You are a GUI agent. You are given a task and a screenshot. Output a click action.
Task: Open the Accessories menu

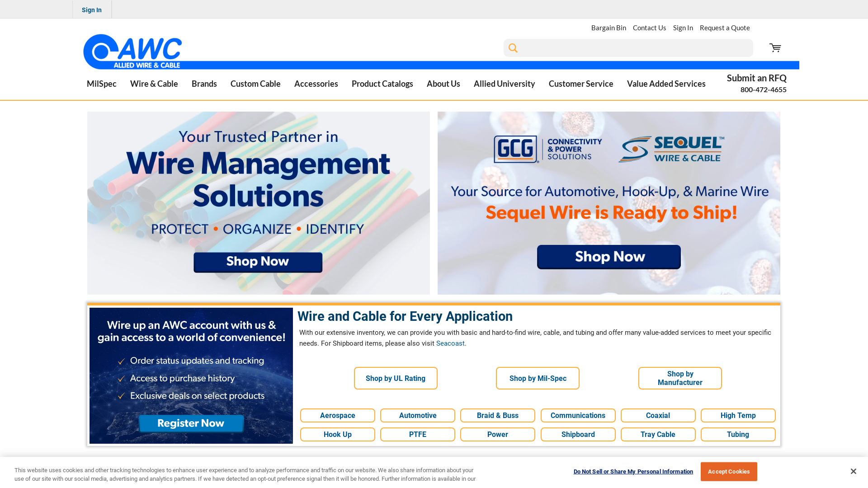(x=316, y=84)
